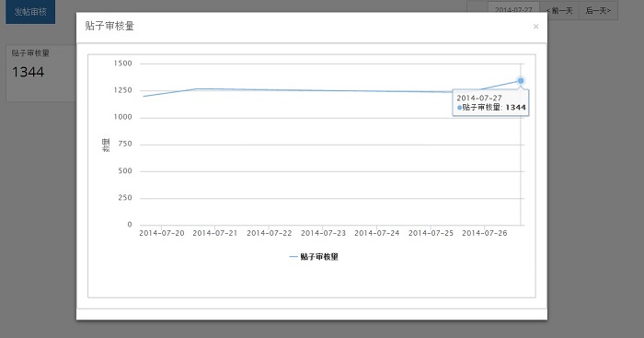644x338 pixels.
Task: Select the highlighted 2014-07-27 data point
Action: (521, 81)
